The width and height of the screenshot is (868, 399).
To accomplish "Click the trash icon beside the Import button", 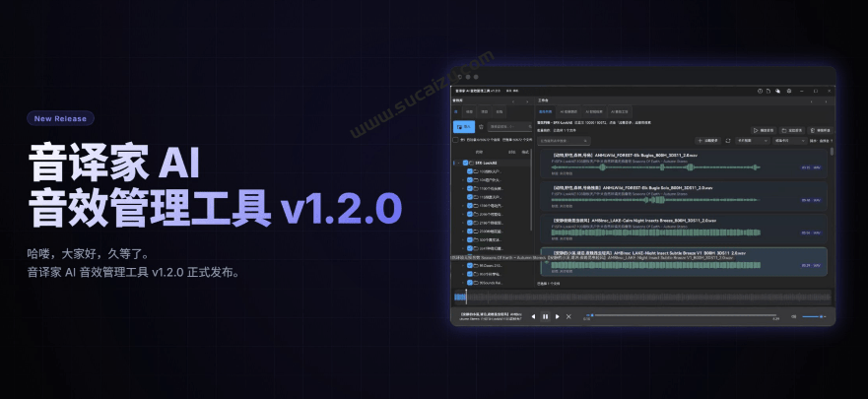I will click(481, 127).
